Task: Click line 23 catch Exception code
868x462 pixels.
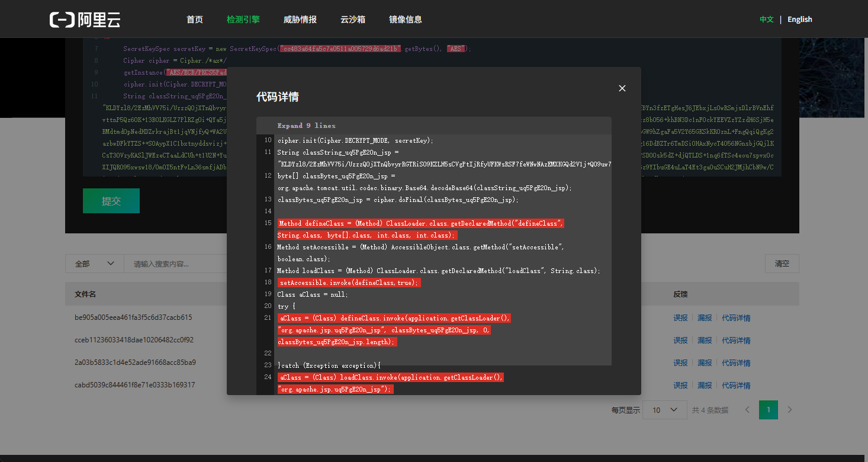Action: pyautogui.click(x=329, y=365)
